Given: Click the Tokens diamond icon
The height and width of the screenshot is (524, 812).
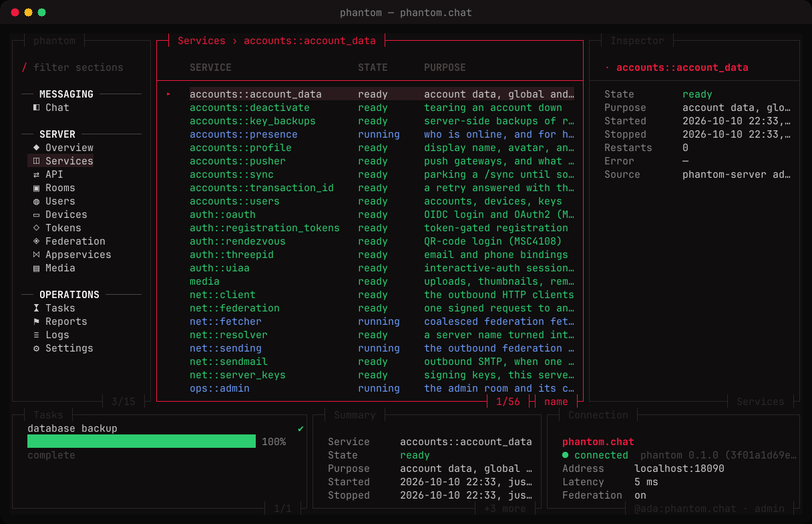Looking at the screenshot, I should click(37, 228).
